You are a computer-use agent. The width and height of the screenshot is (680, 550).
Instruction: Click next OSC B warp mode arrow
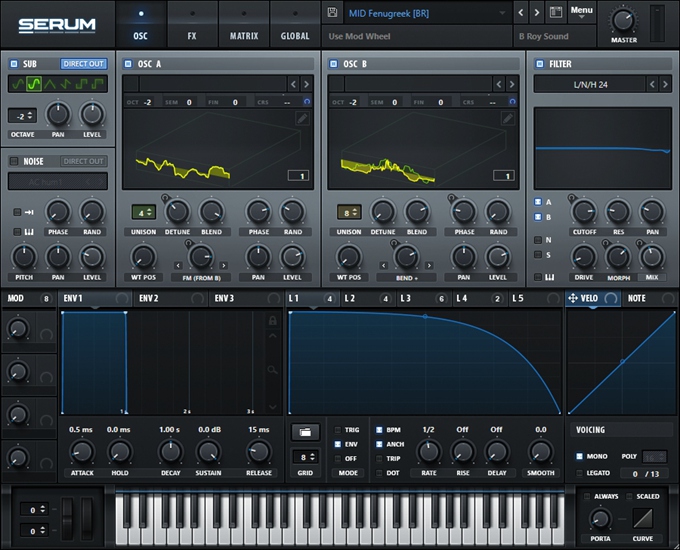429,265
